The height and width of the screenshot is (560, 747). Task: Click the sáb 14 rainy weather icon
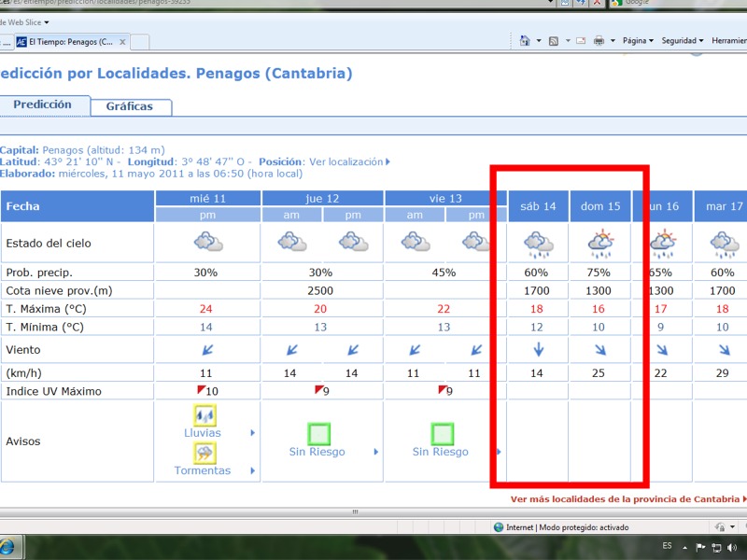point(539,244)
